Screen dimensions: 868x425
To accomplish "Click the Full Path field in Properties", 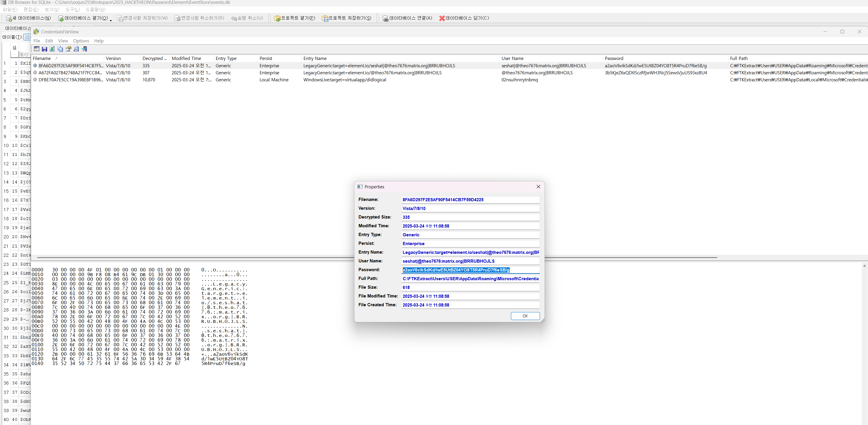I will pyautogui.click(x=470, y=278).
